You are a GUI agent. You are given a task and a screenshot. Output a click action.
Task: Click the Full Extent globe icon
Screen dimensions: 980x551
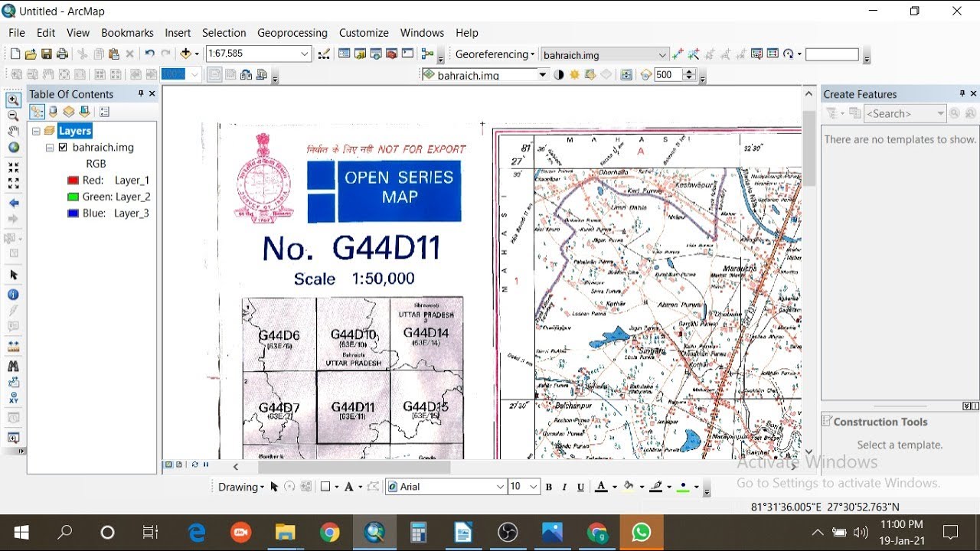tap(13, 148)
